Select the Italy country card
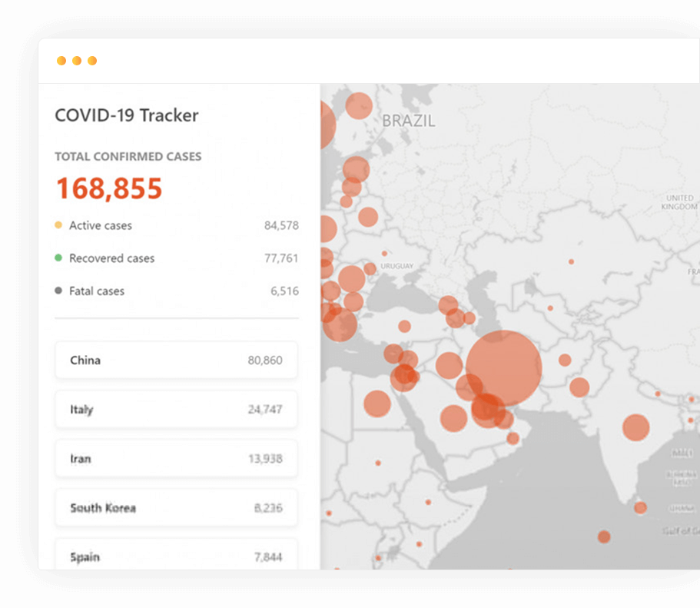700x608 pixels. (176, 409)
